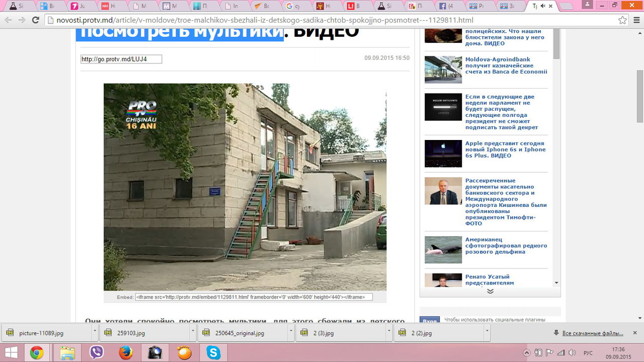The image size is (644, 362).
Task: Click the pink dolphin thumbnail
Action: [443, 250]
